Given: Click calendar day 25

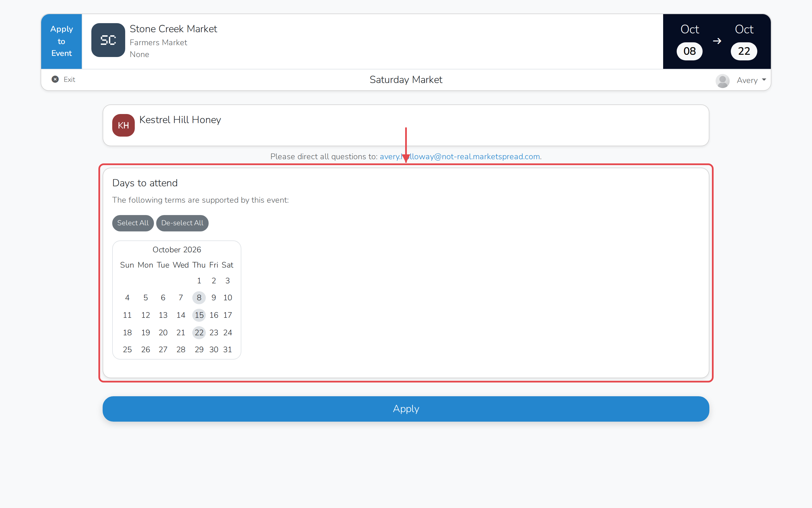Looking at the screenshot, I should (127, 349).
